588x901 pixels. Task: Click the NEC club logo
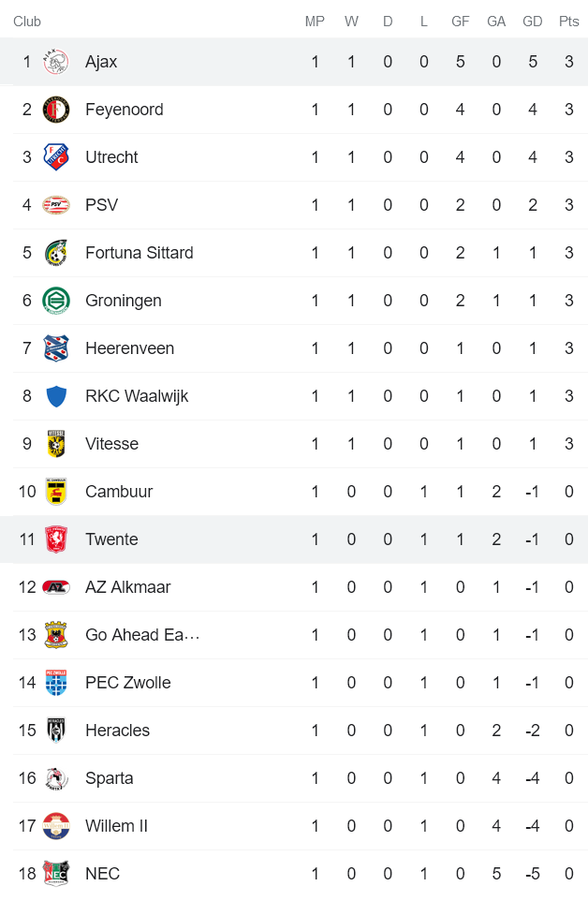55,873
